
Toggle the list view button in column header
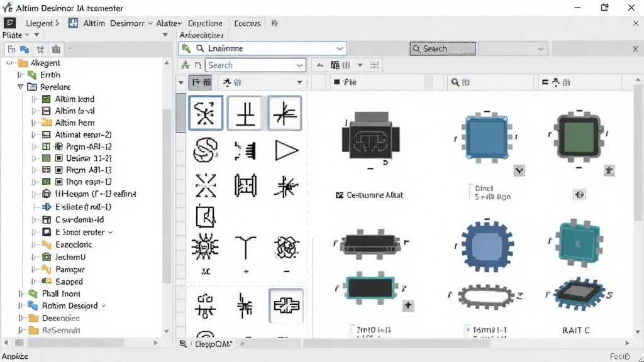coord(202,82)
